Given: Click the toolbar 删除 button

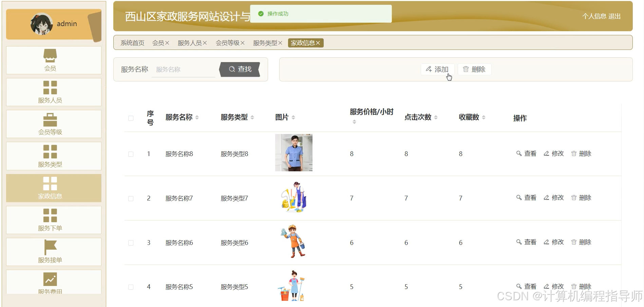Looking at the screenshot, I should (474, 69).
